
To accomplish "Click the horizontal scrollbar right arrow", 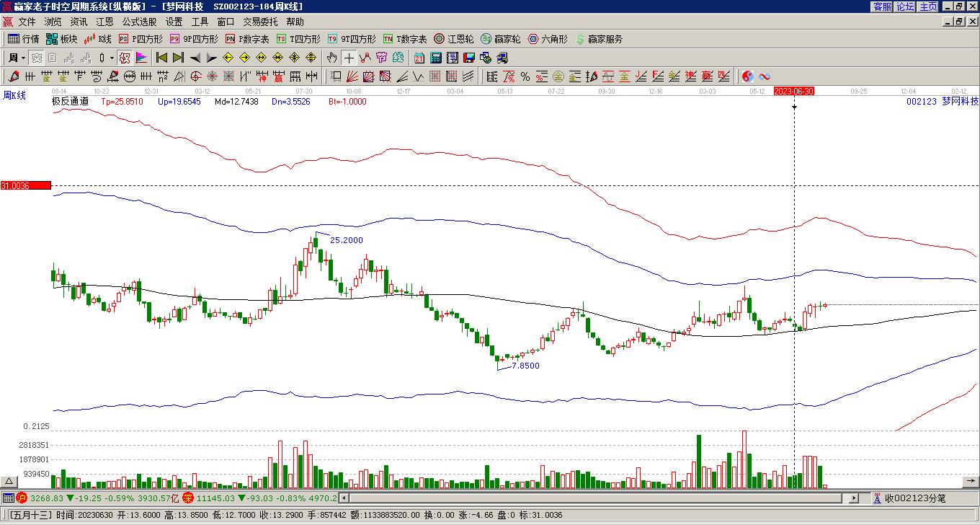I will pyautogui.click(x=855, y=498).
